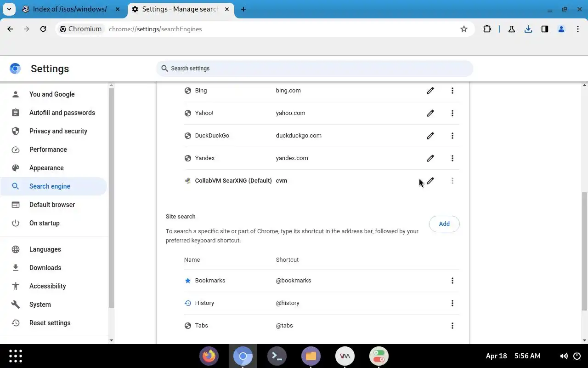
Task: Open the Terminal from taskbar
Action: (277, 356)
